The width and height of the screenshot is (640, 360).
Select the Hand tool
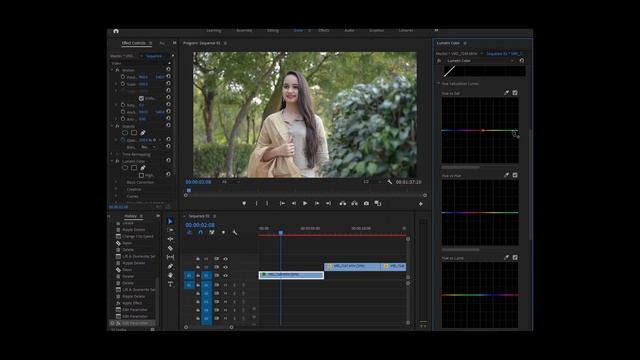click(x=170, y=275)
